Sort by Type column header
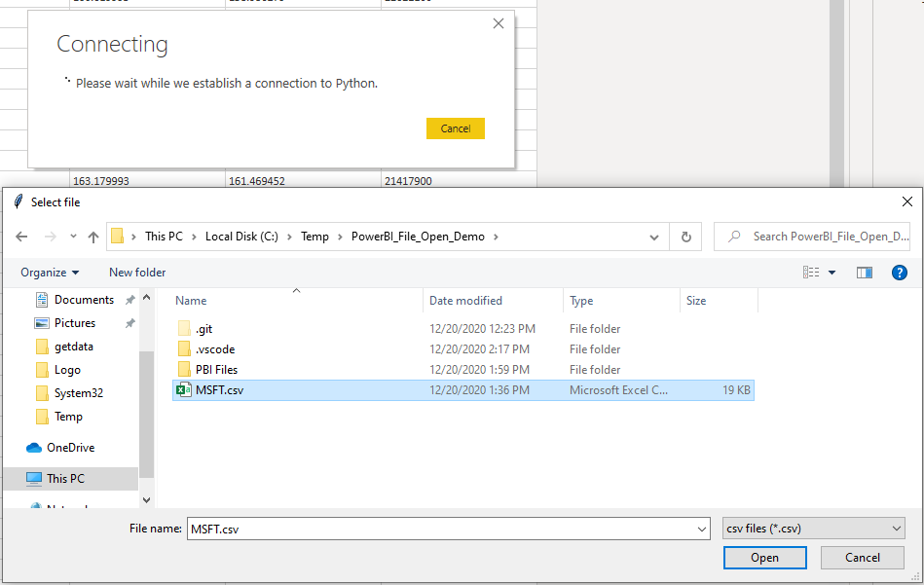Viewport: 924px width, 585px height. (x=581, y=301)
